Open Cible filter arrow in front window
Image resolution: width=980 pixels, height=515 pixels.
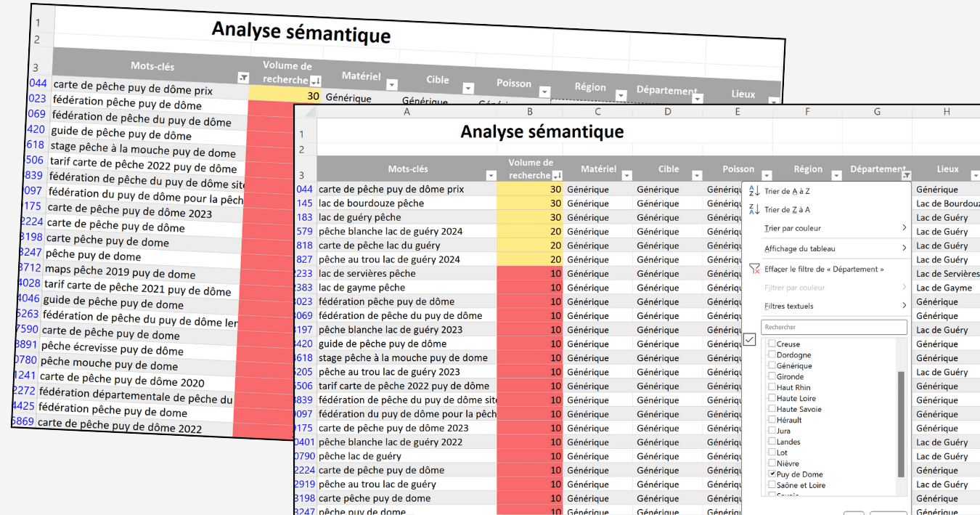pyautogui.click(x=697, y=176)
